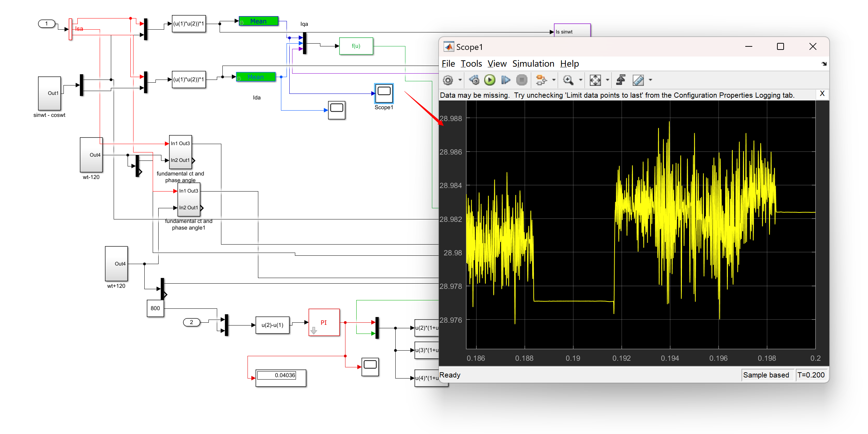Expand dropdown arrow next to zoom tool

tap(580, 80)
